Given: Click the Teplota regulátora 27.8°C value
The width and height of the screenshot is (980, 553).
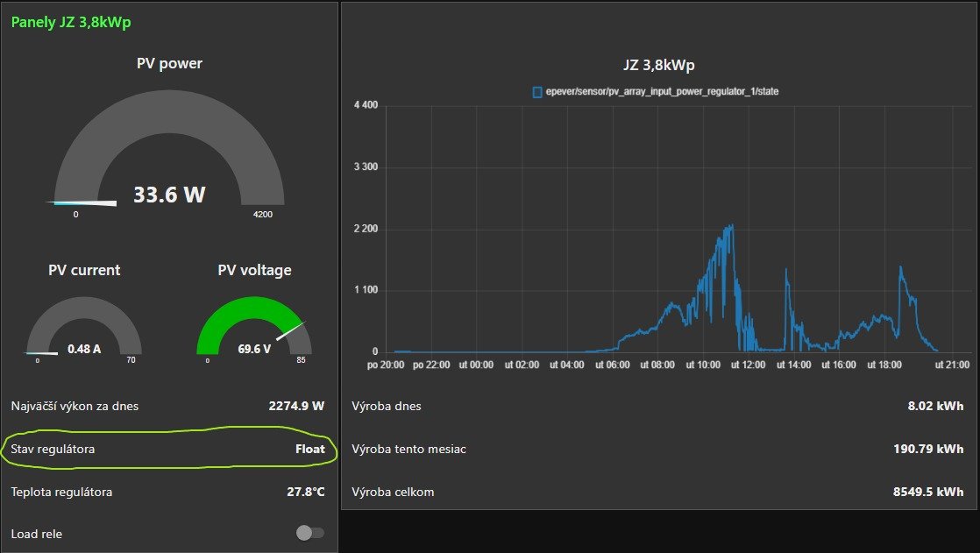Looking at the screenshot, I should [x=306, y=492].
